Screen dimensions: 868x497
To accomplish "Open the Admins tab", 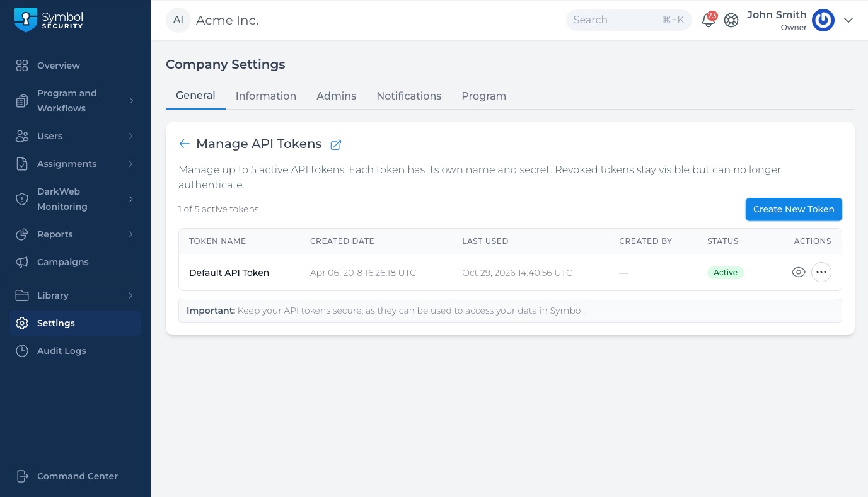I will pos(337,96).
